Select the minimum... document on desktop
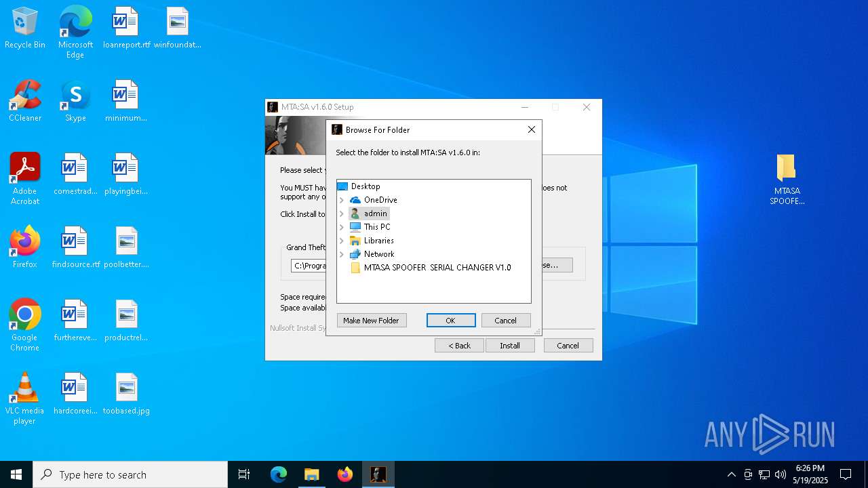The image size is (868, 488). pos(126,102)
